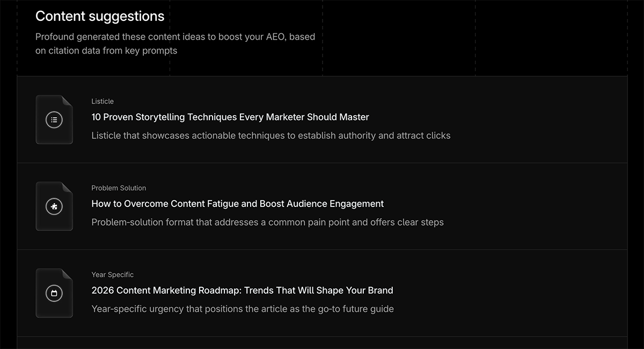Select the "Problem Solution" category label
The height and width of the screenshot is (349, 644).
pyautogui.click(x=119, y=188)
